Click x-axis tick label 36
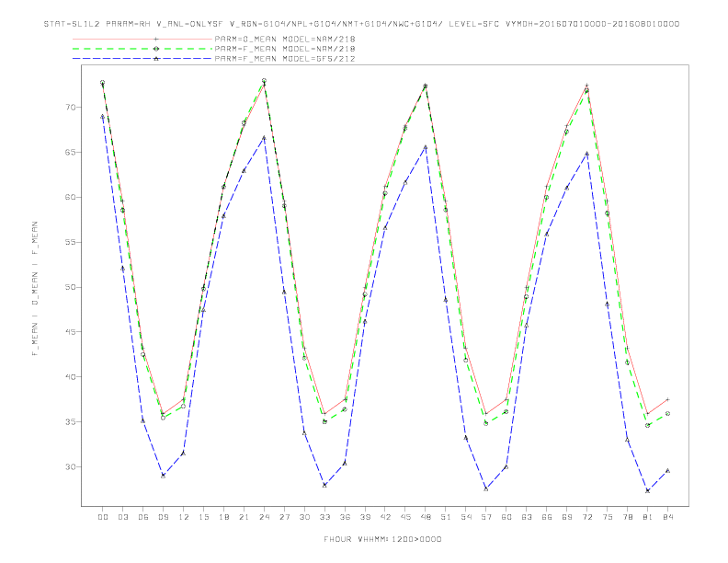The width and height of the screenshot is (728, 563). (345, 517)
